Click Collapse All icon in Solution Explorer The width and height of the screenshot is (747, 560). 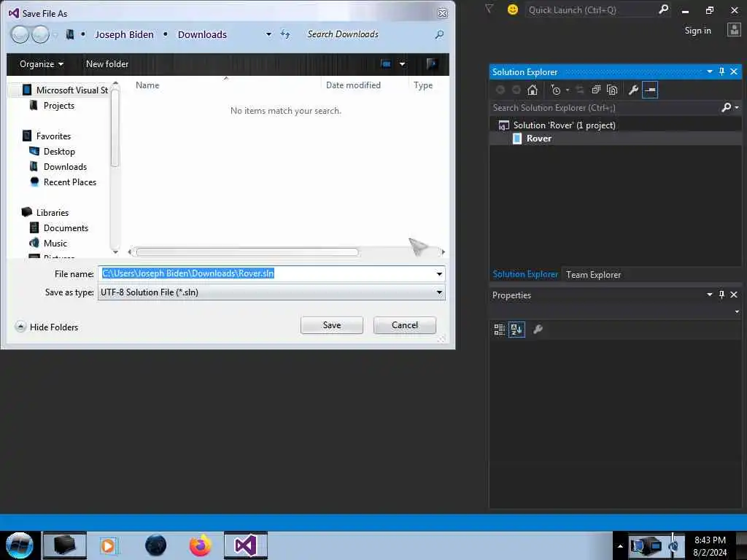[x=596, y=90]
